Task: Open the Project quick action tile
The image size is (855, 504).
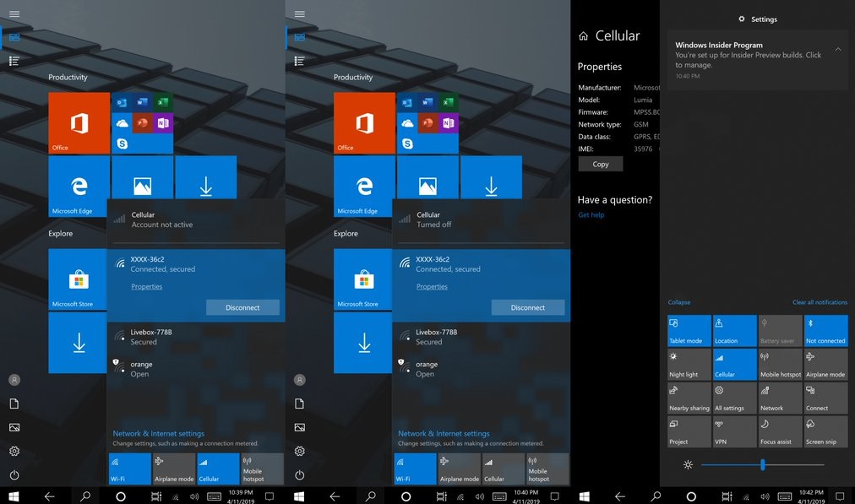Action: tap(689, 431)
